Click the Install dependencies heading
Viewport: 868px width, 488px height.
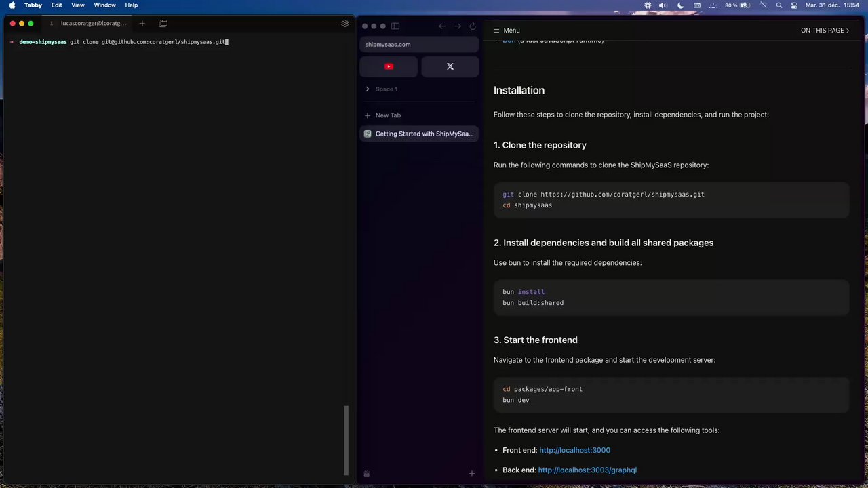[x=604, y=243]
